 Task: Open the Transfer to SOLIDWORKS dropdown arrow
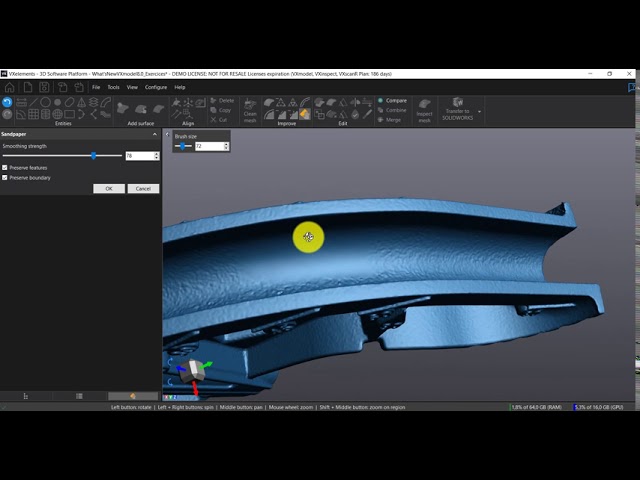pyautogui.click(x=480, y=110)
